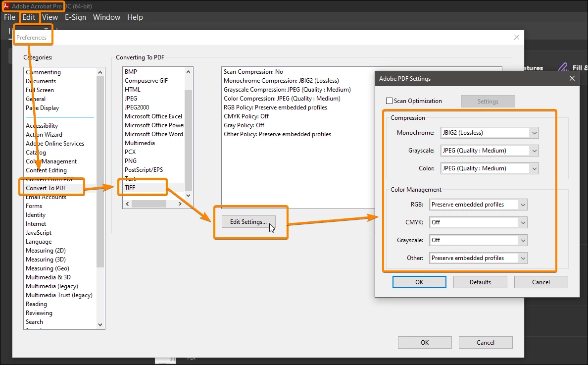Select the Adobe Online Services category
The width and height of the screenshot is (588, 365).
[55, 144]
